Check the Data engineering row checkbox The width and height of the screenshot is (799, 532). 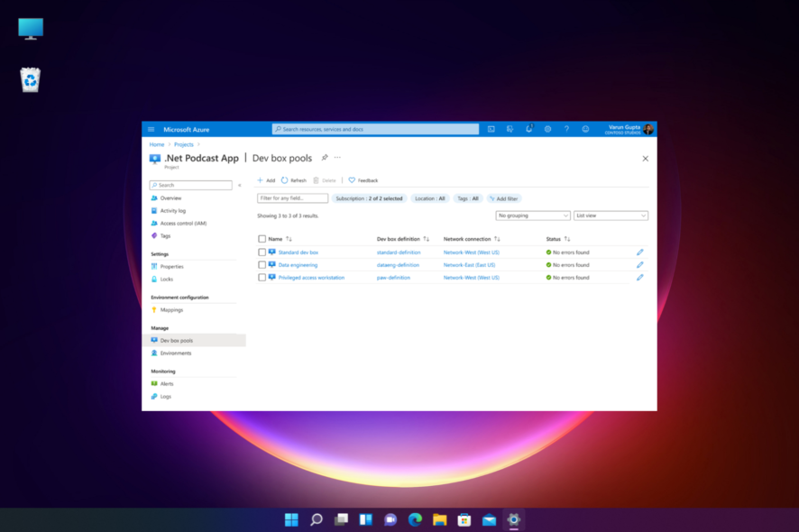pos(262,265)
